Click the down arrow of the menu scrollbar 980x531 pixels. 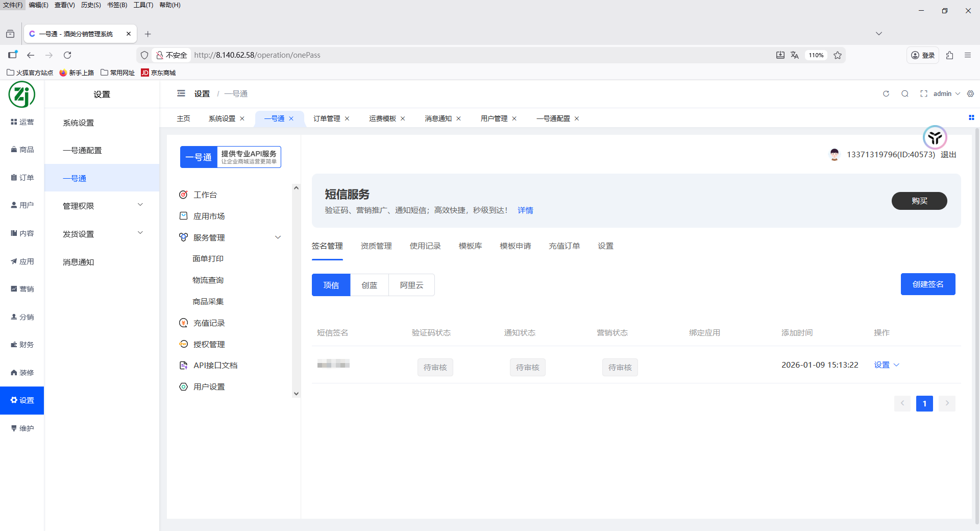[x=296, y=394]
